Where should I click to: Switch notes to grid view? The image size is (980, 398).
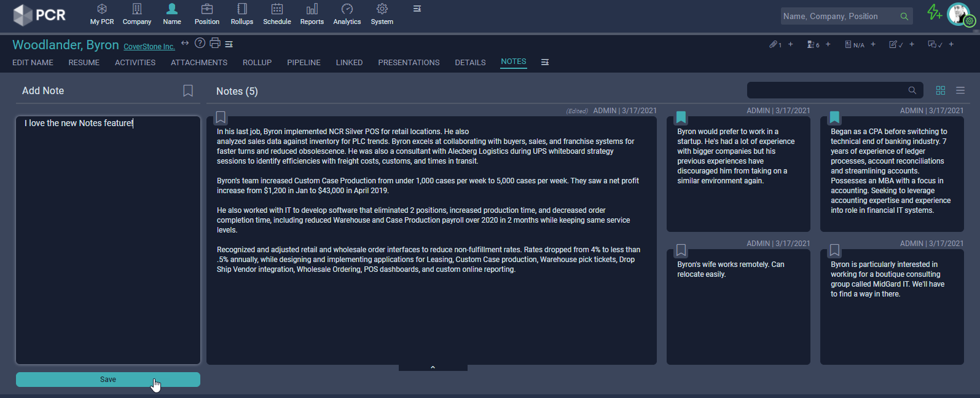pos(940,90)
